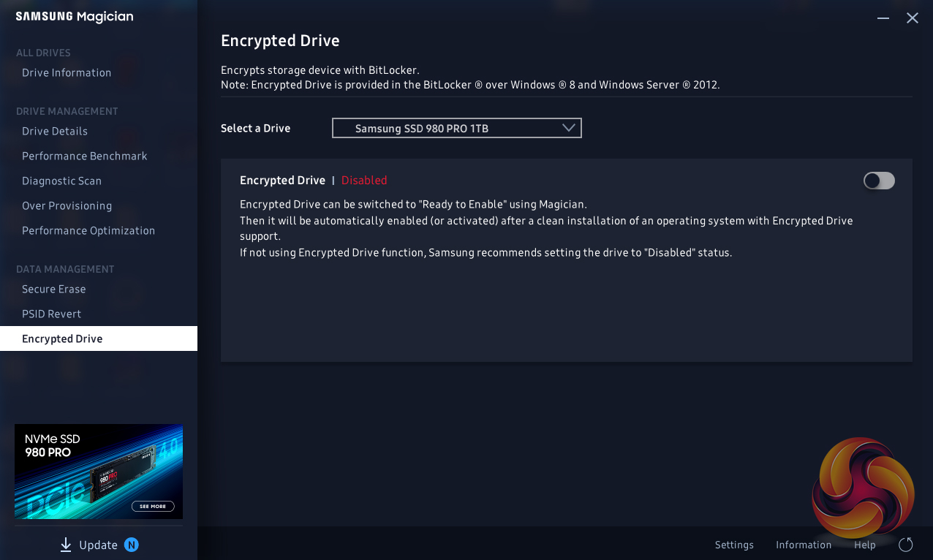Image resolution: width=933 pixels, height=560 pixels.
Task: Click the blue N notification badge
Action: click(x=132, y=545)
